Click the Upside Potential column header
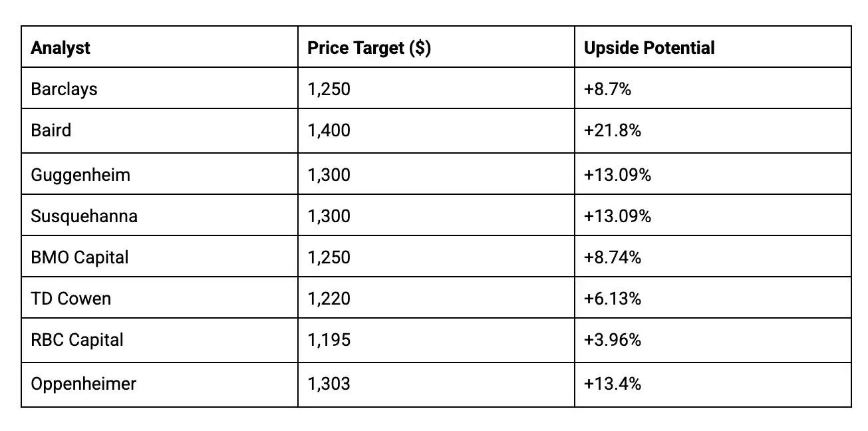 click(649, 48)
